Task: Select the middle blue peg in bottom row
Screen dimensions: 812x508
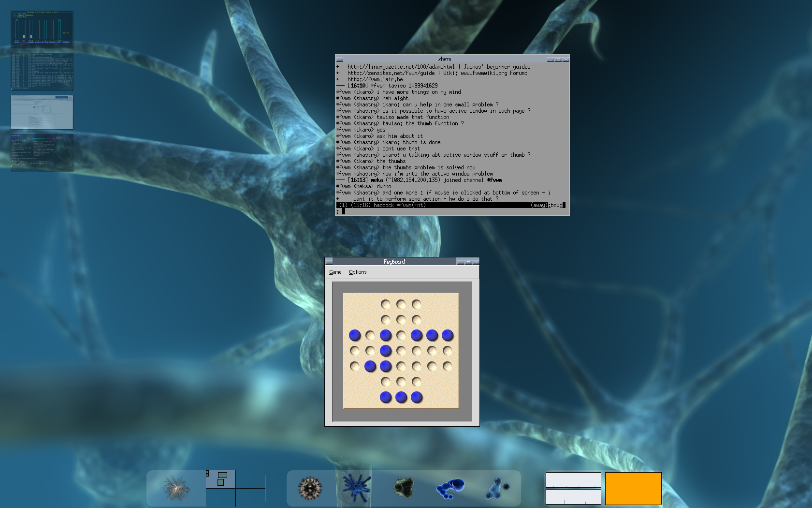Action: [x=401, y=397]
